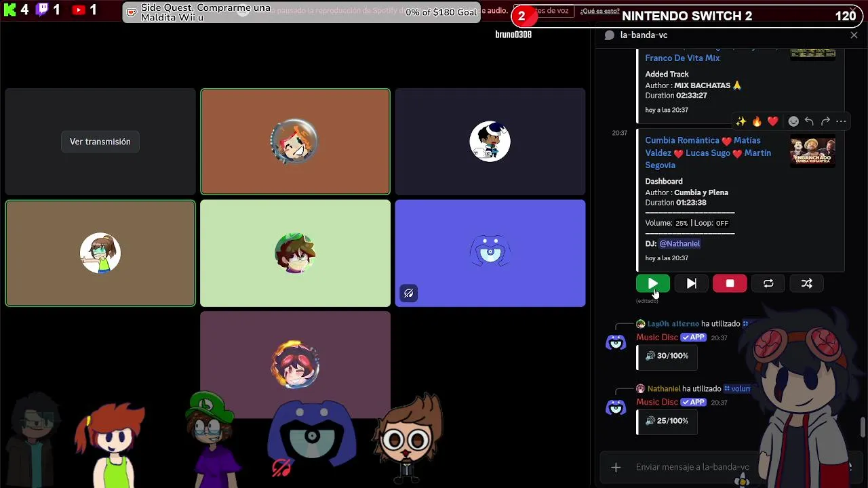Click the chat panel scrollbar
Image resolution: width=868 pixels, height=488 pixels.
[x=863, y=427]
